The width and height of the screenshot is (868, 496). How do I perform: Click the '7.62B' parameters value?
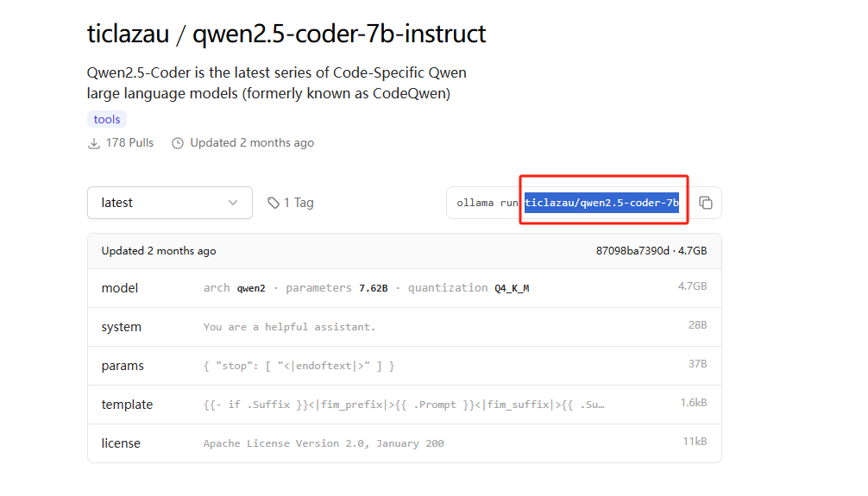(373, 288)
